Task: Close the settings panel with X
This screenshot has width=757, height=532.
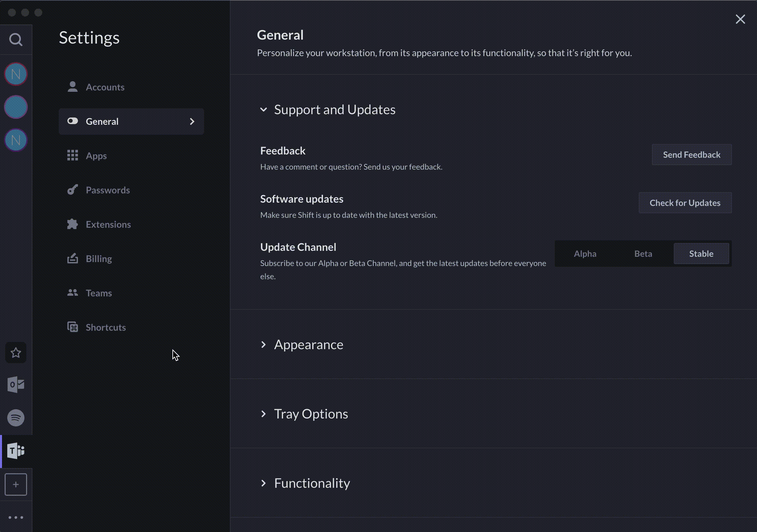Action: point(740,19)
